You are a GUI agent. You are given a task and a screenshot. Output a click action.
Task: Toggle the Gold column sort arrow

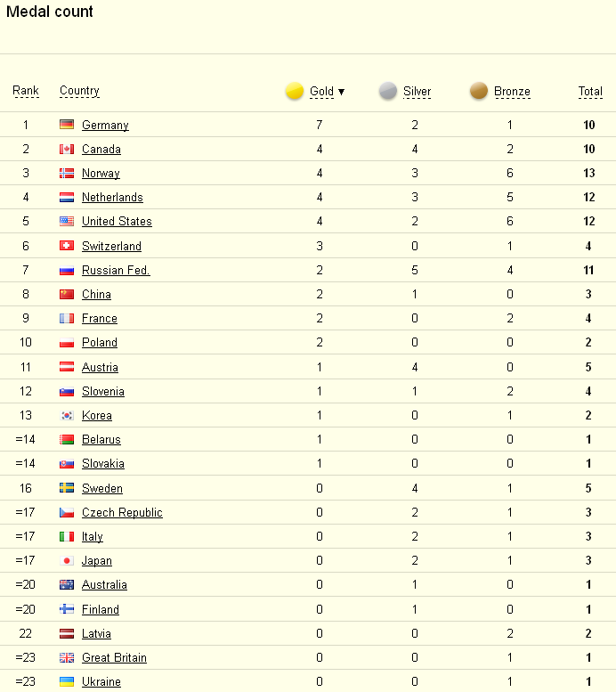[341, 92]
